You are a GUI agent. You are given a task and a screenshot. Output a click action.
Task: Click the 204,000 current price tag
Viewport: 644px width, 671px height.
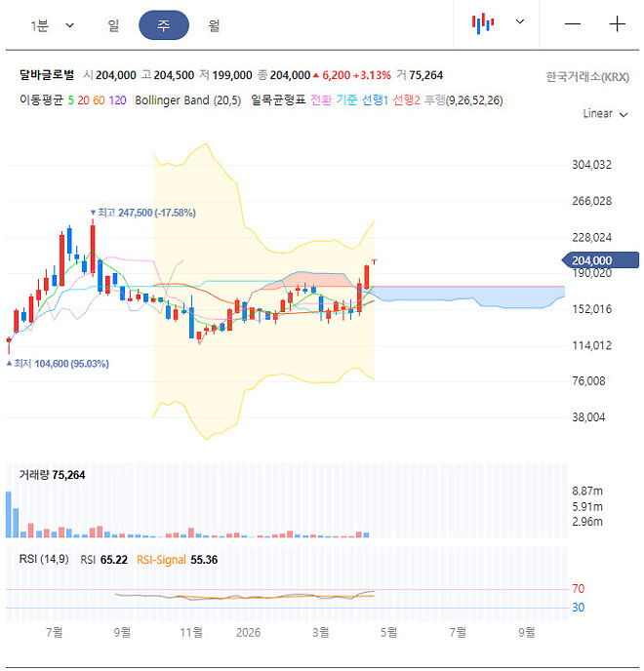click(600, 260)
